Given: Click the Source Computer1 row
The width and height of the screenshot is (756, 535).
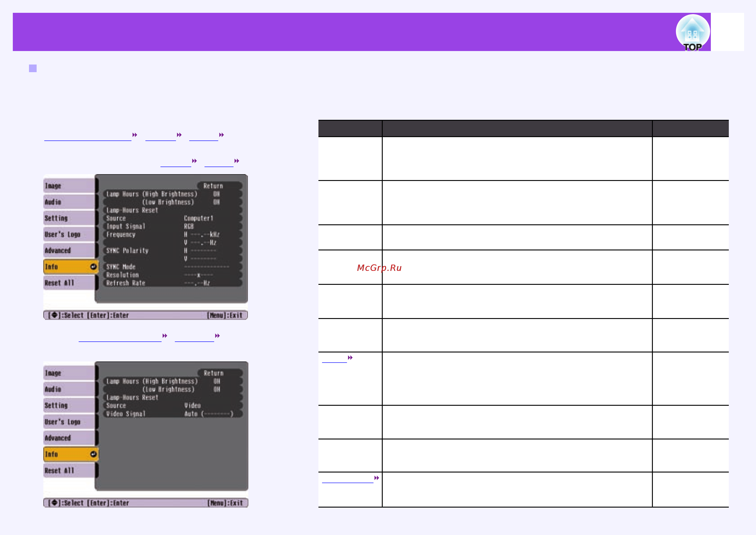Looking at the screenshot, I should click(x=173, y=218).
